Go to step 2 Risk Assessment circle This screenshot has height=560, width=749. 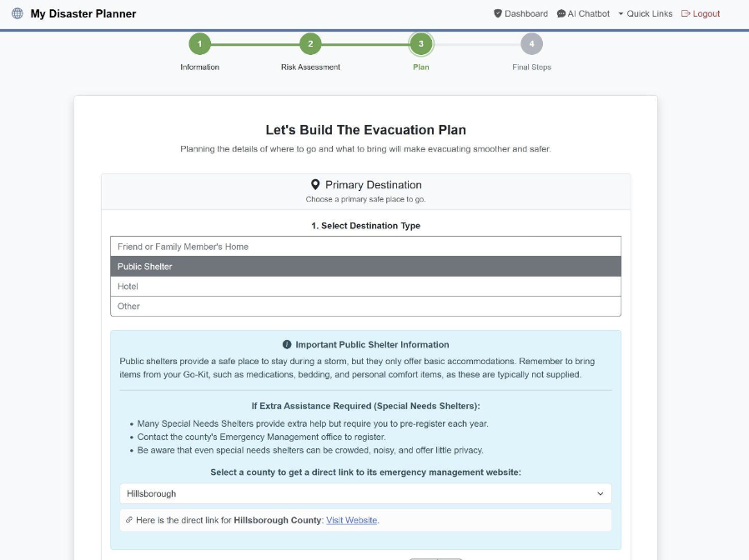point(310,44)
